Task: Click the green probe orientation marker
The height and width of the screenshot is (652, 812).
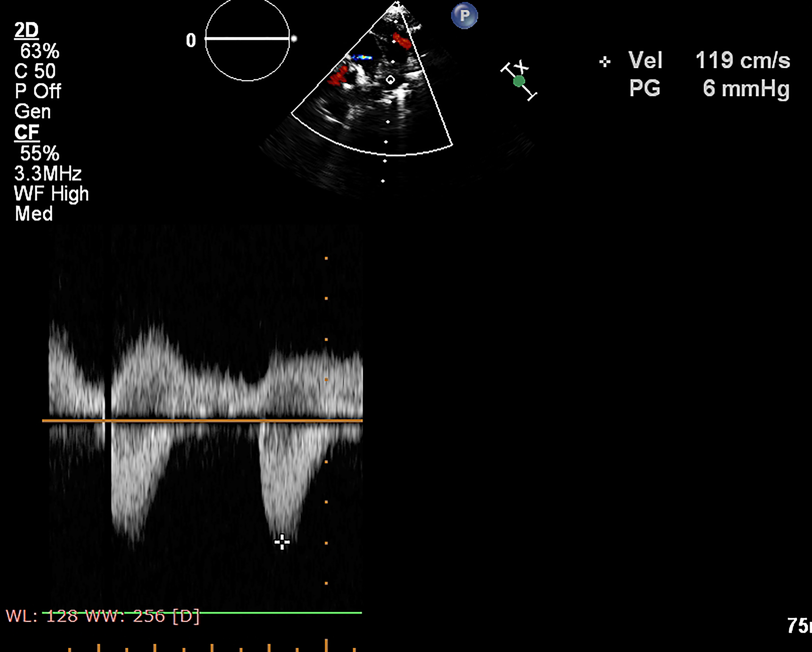Action: (x=519, y=82)
